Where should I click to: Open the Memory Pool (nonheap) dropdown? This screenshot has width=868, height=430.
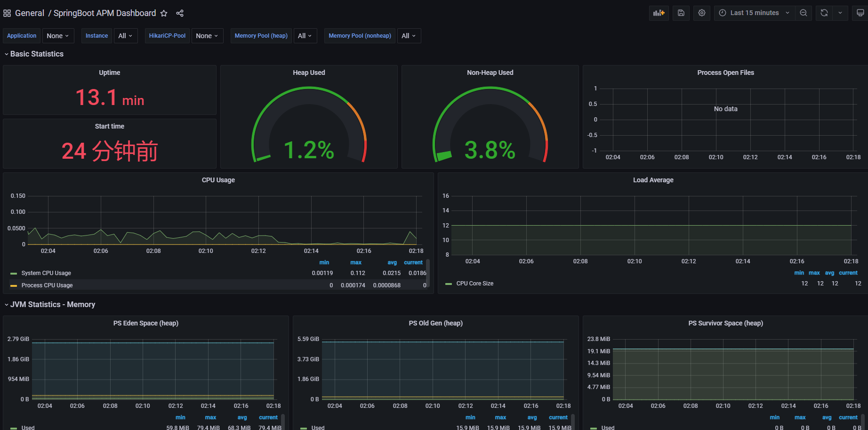pyautogui.click(x=408, y=36)
